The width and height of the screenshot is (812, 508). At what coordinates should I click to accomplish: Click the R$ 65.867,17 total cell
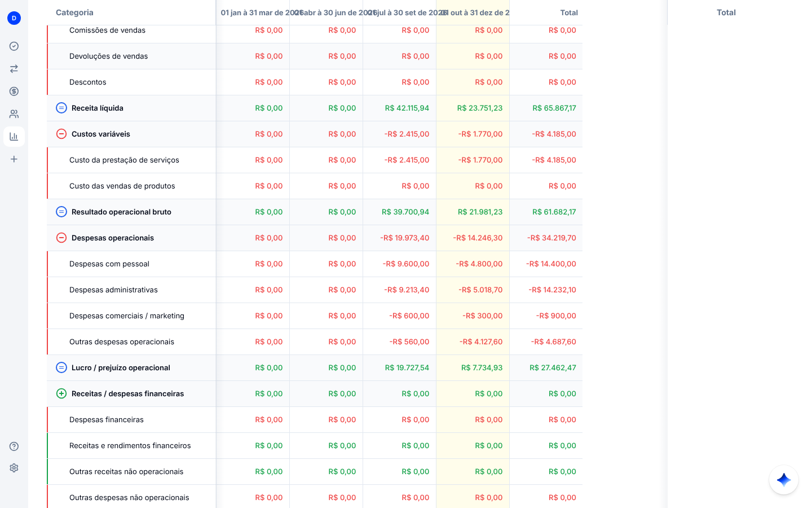[554, 108]
